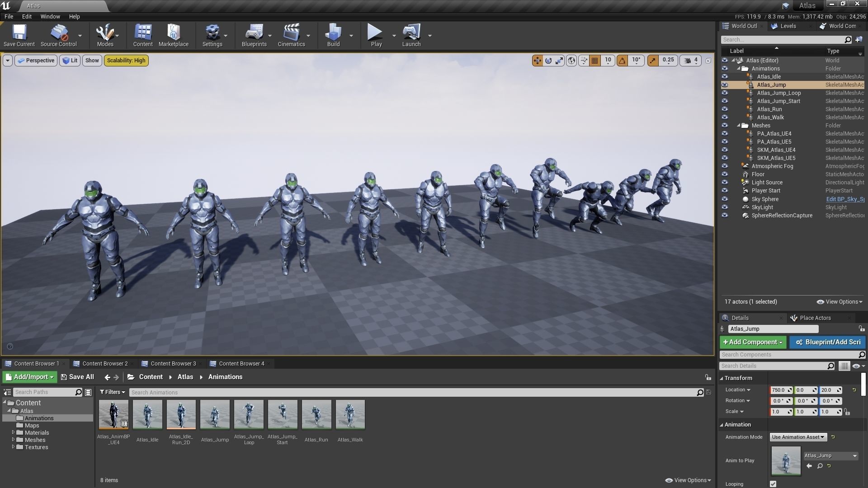Open camera speed setting in viewport
The image size is (868, 488).
point(691,61)
